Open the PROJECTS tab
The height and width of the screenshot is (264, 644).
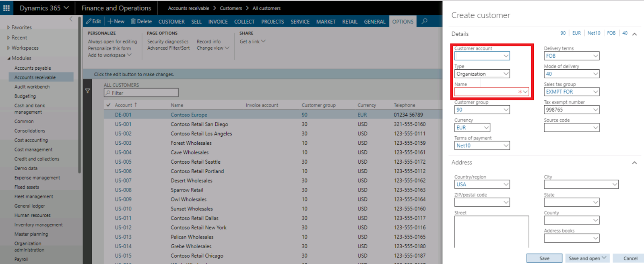(x=272, y=22)
